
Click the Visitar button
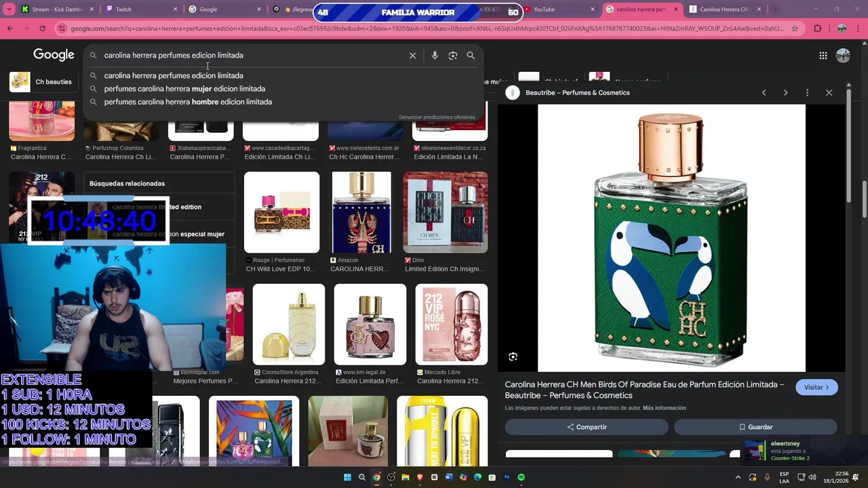pyautogui.click(x=816, y=387)
